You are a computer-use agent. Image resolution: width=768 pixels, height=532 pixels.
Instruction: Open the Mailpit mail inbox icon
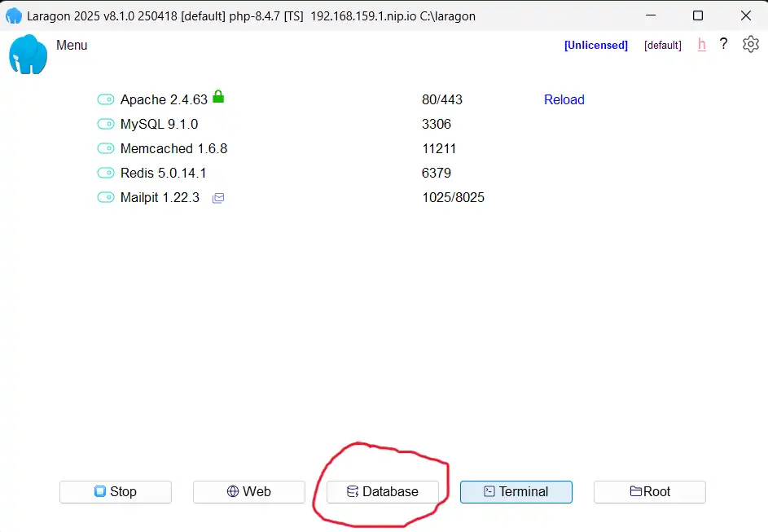tap(218, 198)
